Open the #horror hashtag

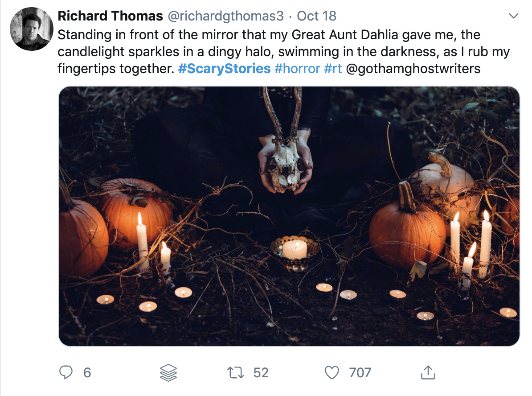pos(297,69)
